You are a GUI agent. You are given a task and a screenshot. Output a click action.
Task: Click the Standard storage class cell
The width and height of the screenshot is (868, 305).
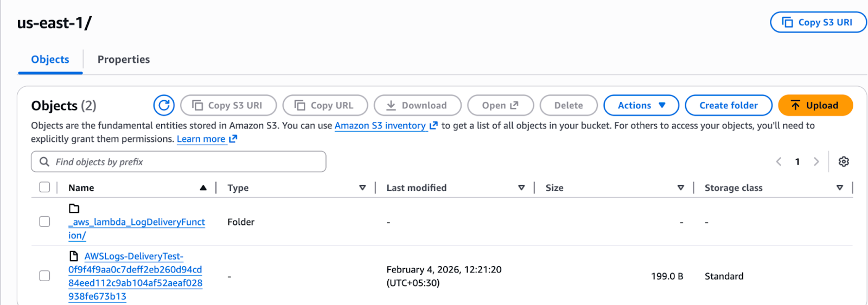[x=724, y=276]
